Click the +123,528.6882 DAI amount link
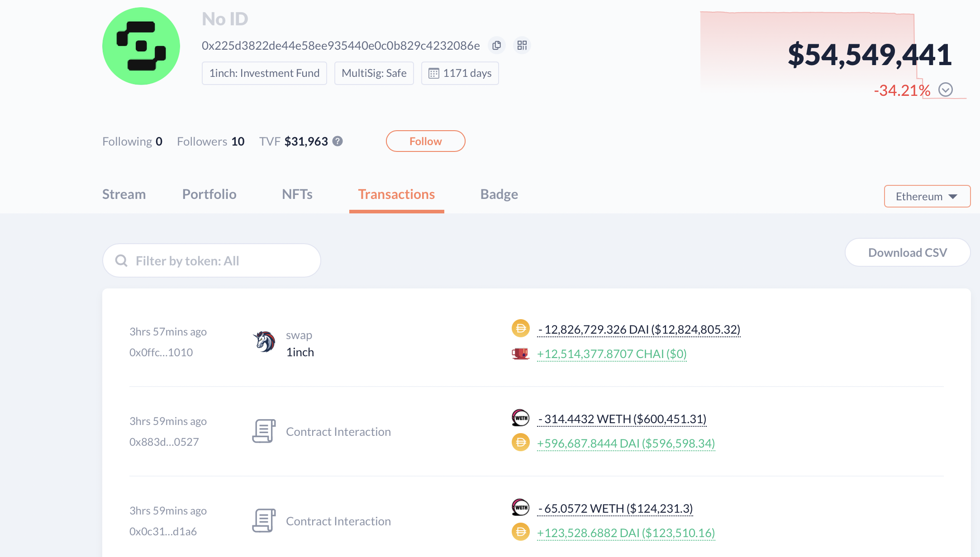Screen dimensions: 980x557 click(x=626, y=533)
